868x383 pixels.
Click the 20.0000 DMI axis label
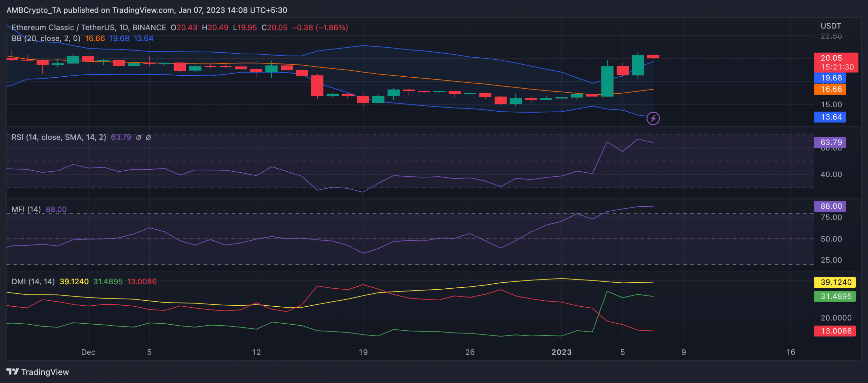[x=836, y=318]
